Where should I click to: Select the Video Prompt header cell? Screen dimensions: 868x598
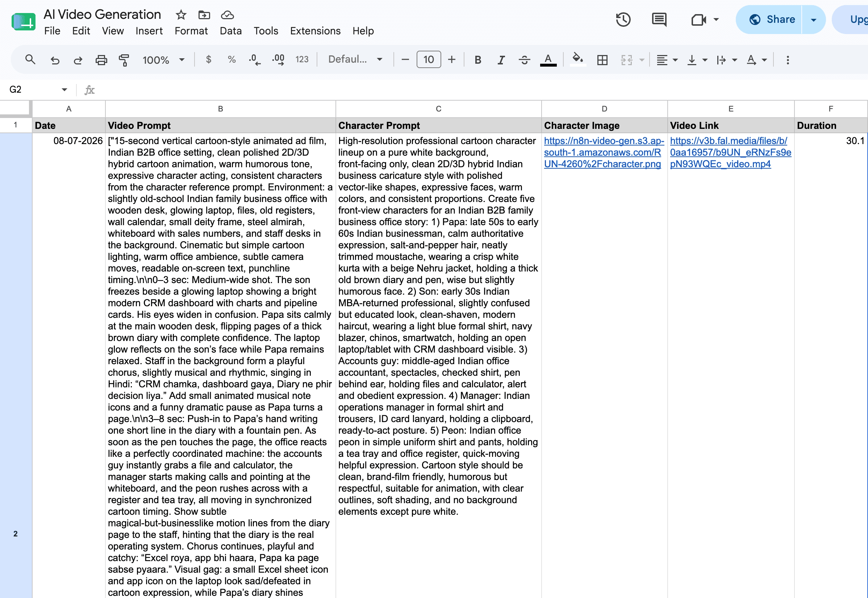(x=221, y=126)
